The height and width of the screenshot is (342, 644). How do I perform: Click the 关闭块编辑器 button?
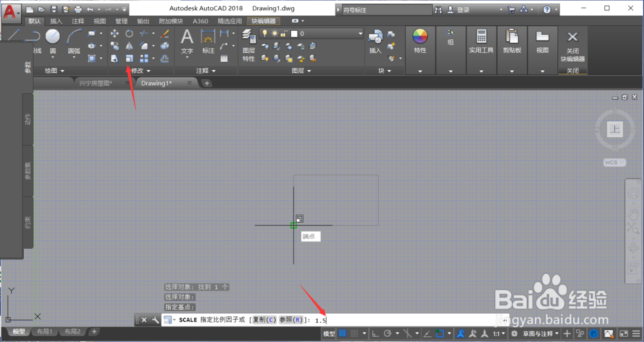point(573,47)
